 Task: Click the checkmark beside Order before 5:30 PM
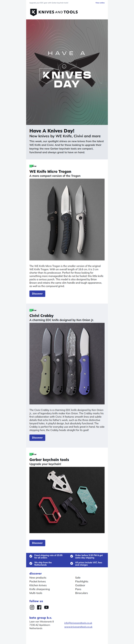[72, 556]
